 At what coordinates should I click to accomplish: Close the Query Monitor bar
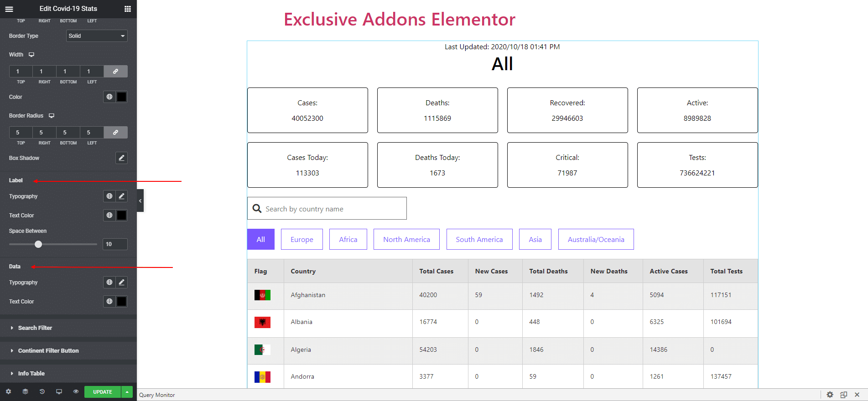pyautogui.click(x=857, y=395)
